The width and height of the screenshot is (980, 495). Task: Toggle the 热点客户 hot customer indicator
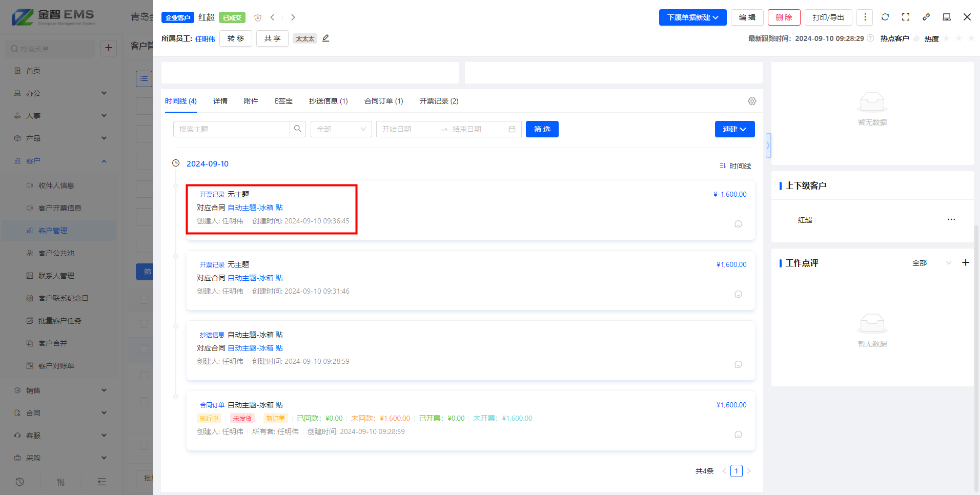916,39
